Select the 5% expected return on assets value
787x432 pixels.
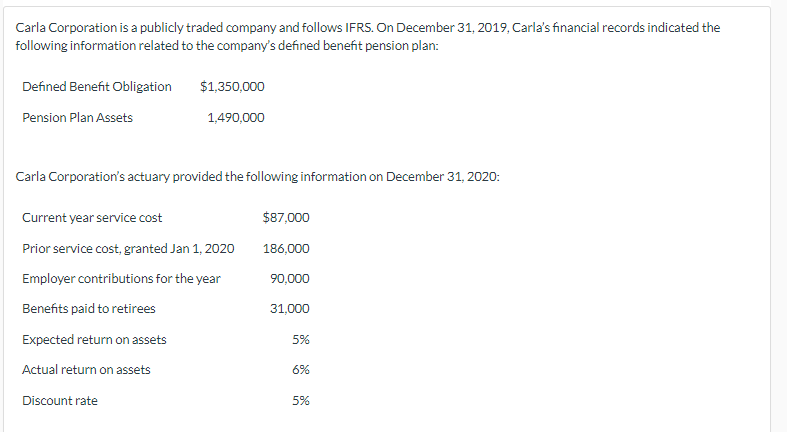coord(301,340)
